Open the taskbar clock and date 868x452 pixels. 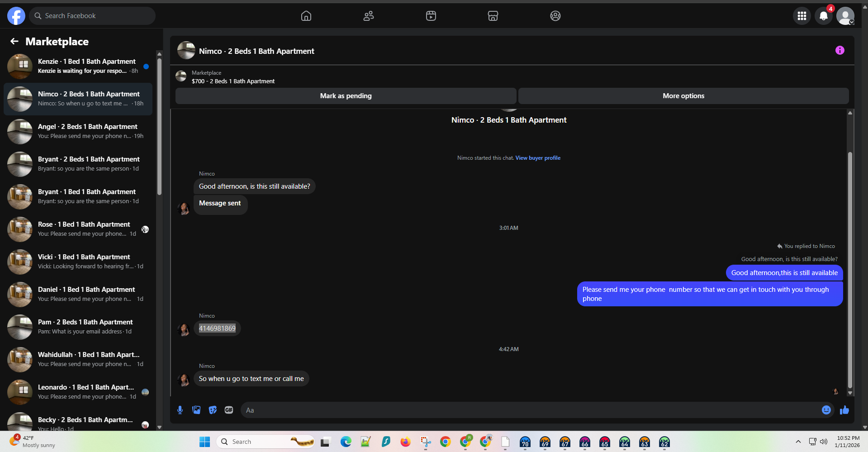(x=847, y=442)
